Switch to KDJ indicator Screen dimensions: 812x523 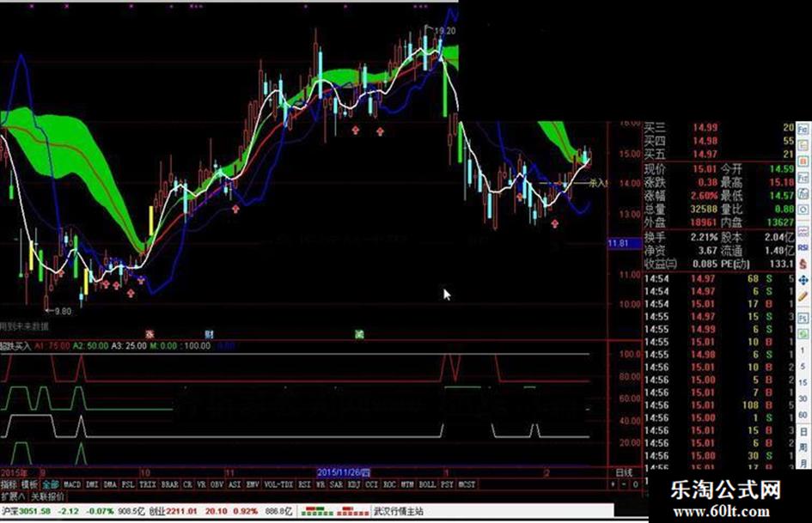coord(354,484)
